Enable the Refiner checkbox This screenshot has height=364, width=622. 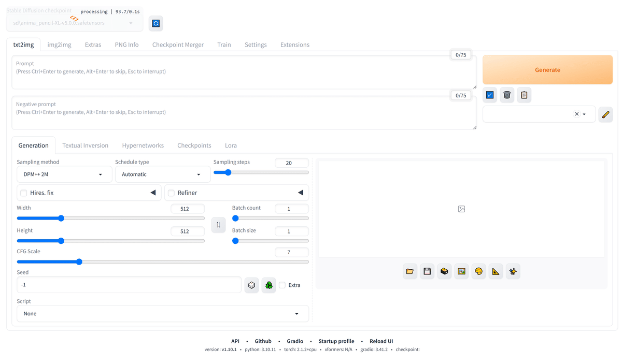(171, 192)
